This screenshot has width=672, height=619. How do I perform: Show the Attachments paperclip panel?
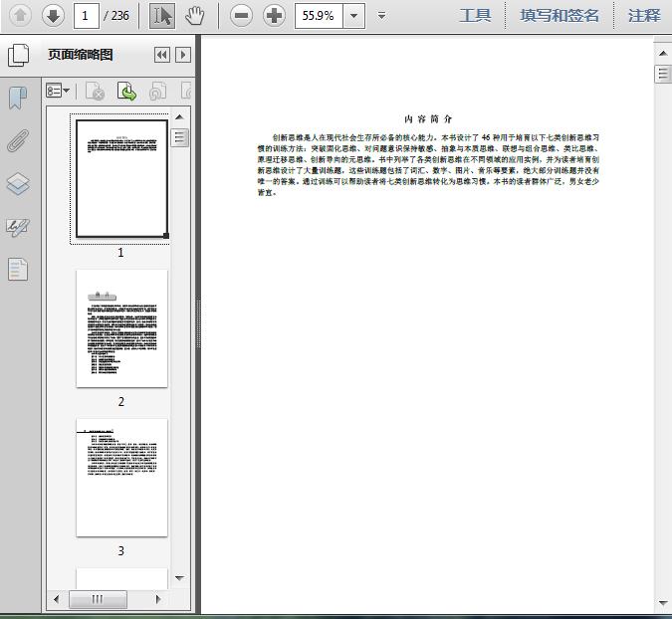[x=18, y=140]
